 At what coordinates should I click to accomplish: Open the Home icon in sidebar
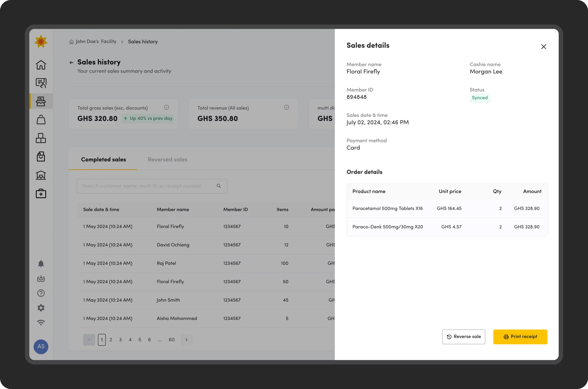coord(41,65)
